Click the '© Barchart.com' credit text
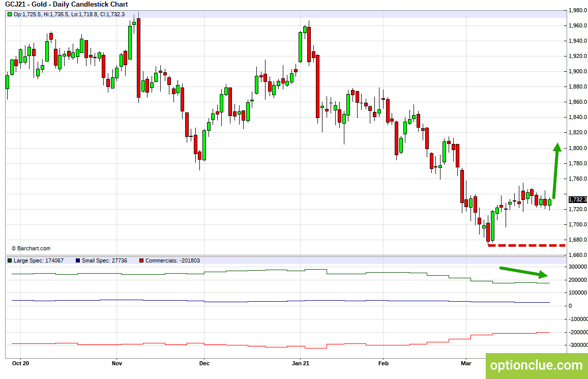 coord(31,249)
